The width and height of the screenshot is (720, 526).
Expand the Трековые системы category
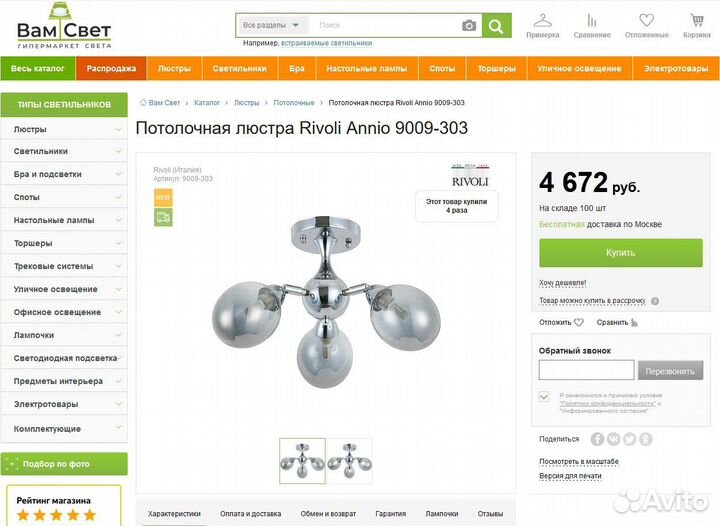[64, 266]
